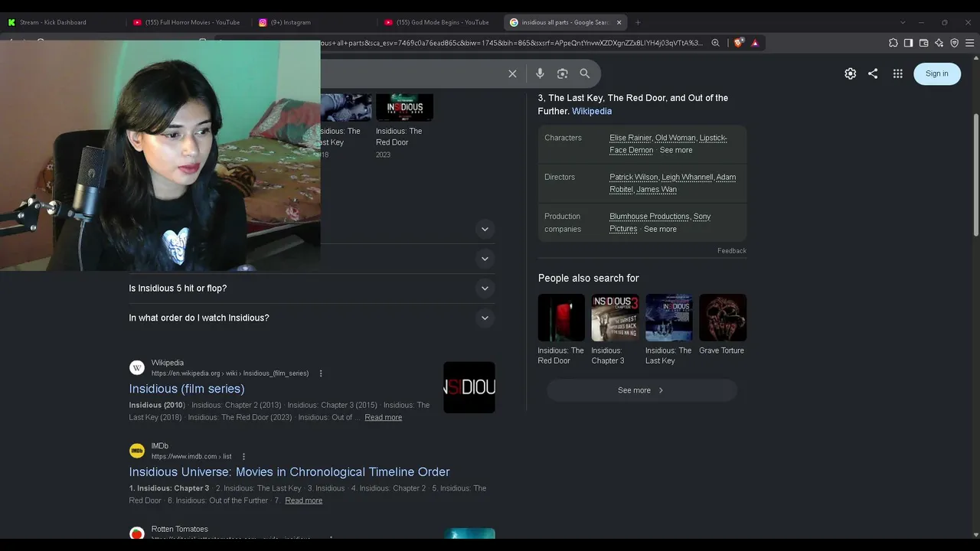
Task: Open the Google apps grid
Action: (x=897, y=73)
